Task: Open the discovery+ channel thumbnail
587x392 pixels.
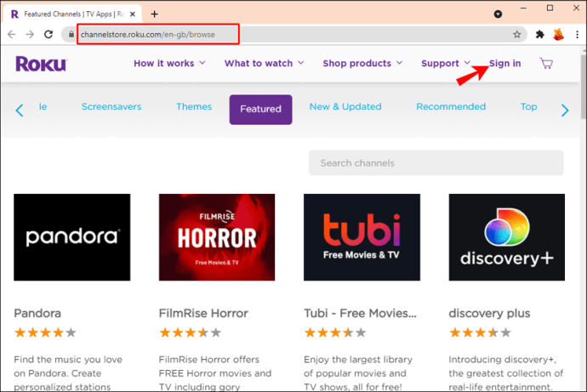Action: (x=506, y=237)
